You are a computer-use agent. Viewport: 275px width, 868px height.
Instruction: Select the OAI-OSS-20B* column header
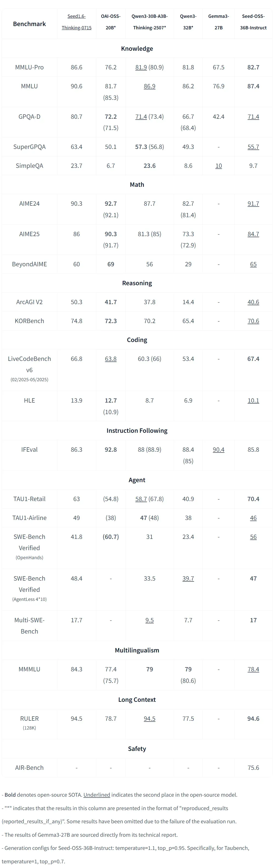pos(111,22)
